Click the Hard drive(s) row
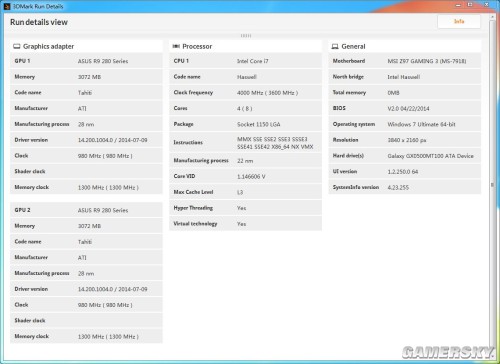Viewport: 500px width, 364px height. [405, 156]
